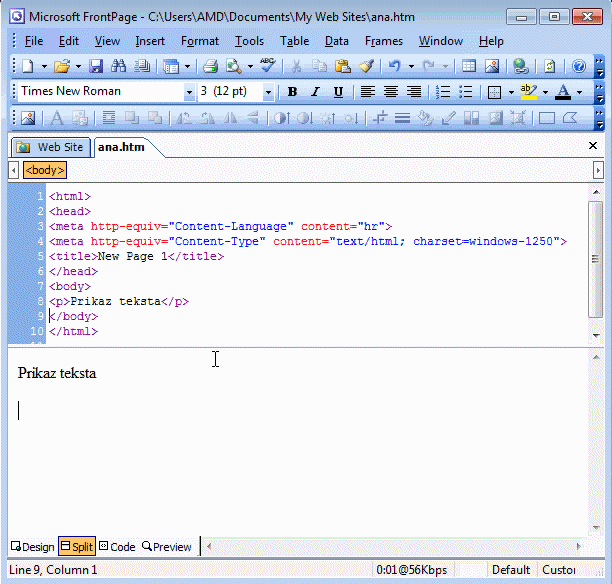This screenshot has height=584, width=612.
Task: Click the Format Painter brush icon
Action: tap(366, 66)
